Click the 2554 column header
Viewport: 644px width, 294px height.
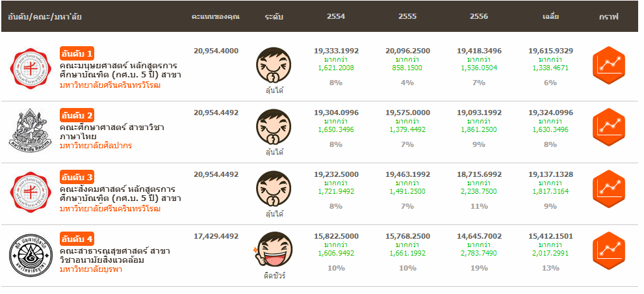[336, 16]
